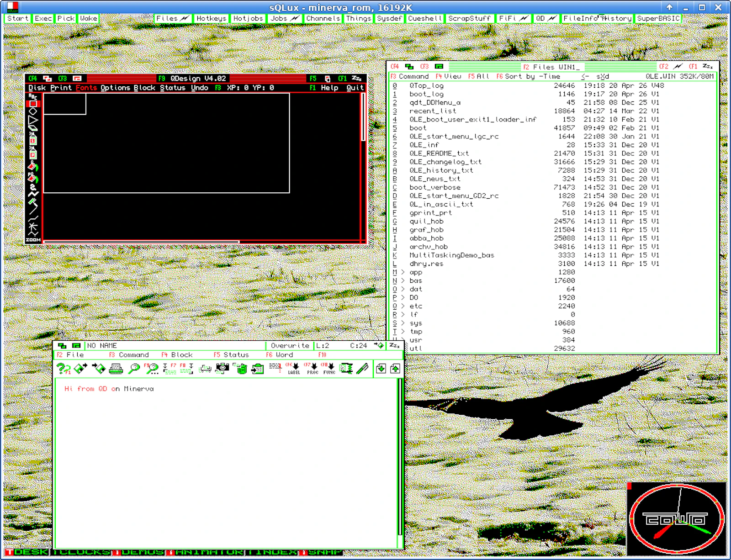731x560 pixels.
Task: Choose the zigzag line tool in QDesign
Action: tap(33, 194)
